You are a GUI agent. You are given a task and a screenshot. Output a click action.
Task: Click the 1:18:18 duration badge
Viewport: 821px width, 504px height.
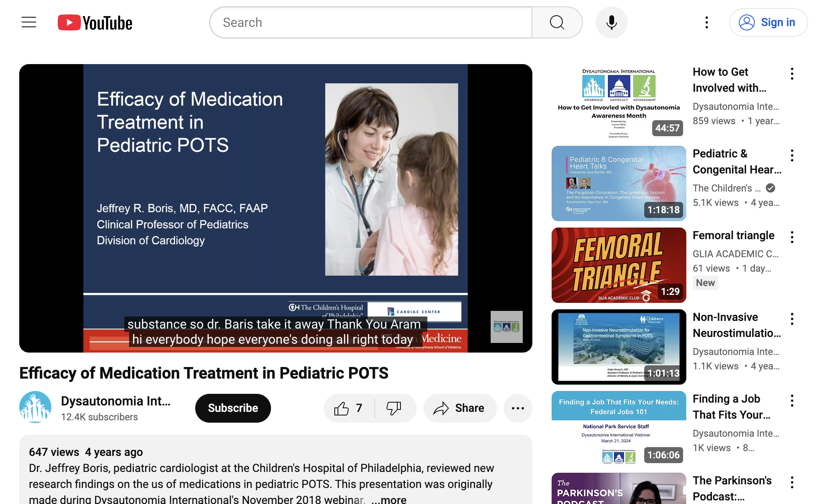663,210
